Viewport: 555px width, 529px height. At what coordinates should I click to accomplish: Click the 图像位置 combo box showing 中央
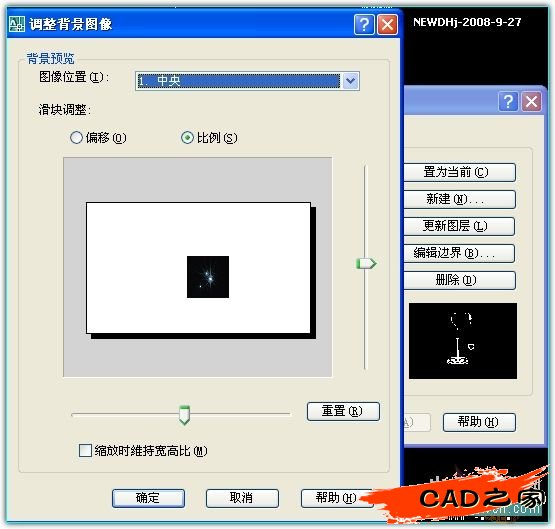click(247, 81)
